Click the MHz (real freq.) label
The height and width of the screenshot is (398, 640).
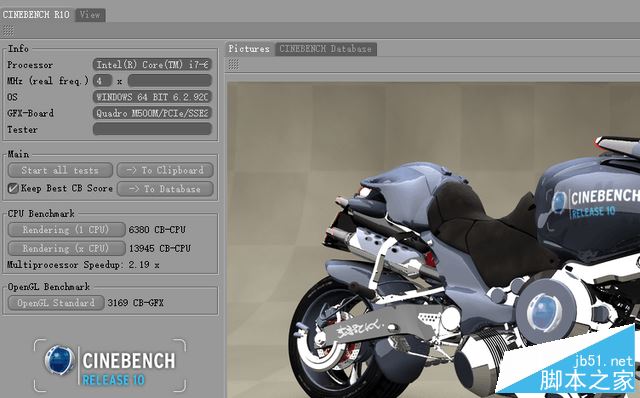point(48,81)
